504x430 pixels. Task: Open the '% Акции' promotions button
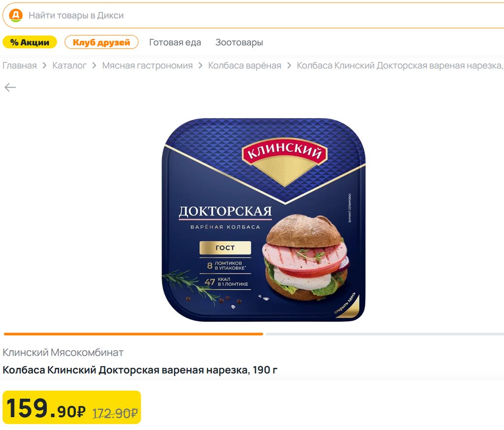click(x=30, y=42)
